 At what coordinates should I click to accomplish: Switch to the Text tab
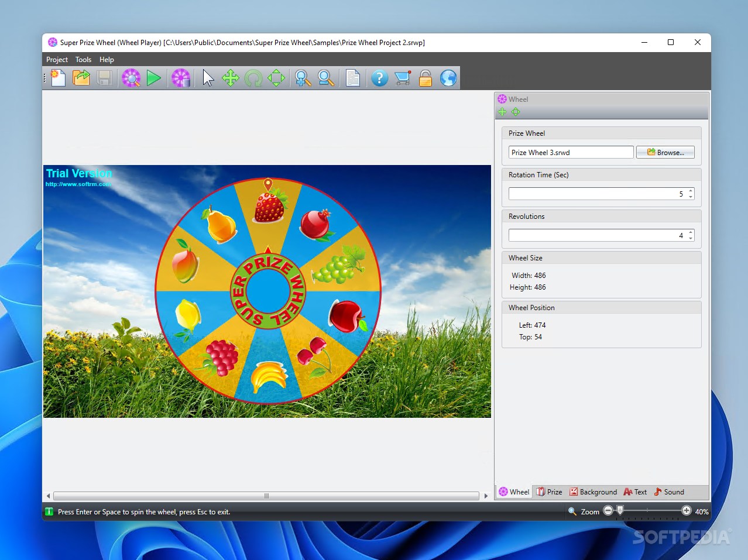coord(635,492)
